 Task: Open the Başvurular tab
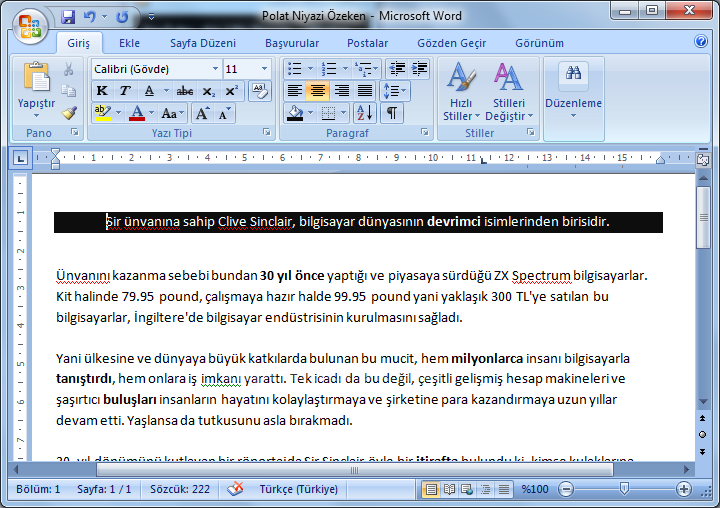pyautogui.click(x=292, y=43)
